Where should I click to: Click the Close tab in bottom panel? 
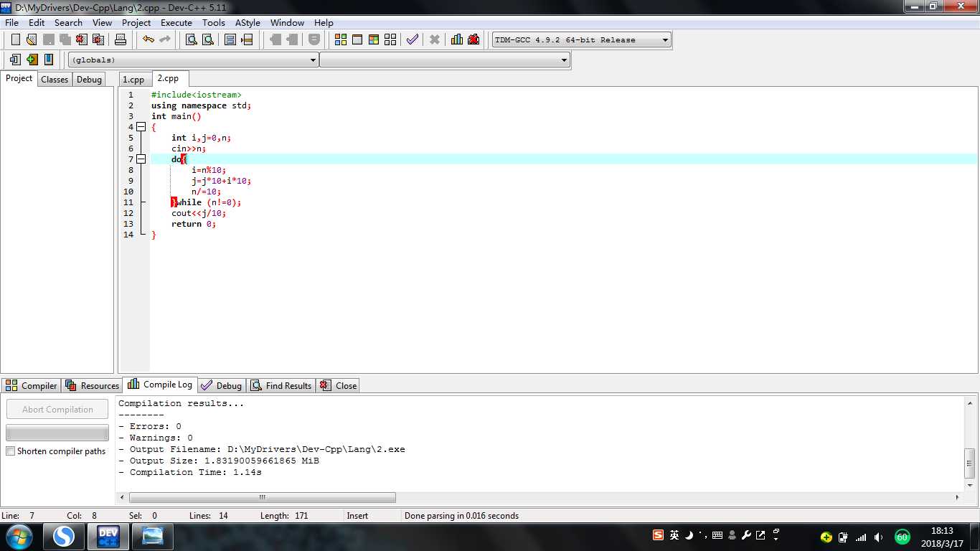[x=338, y=386]
